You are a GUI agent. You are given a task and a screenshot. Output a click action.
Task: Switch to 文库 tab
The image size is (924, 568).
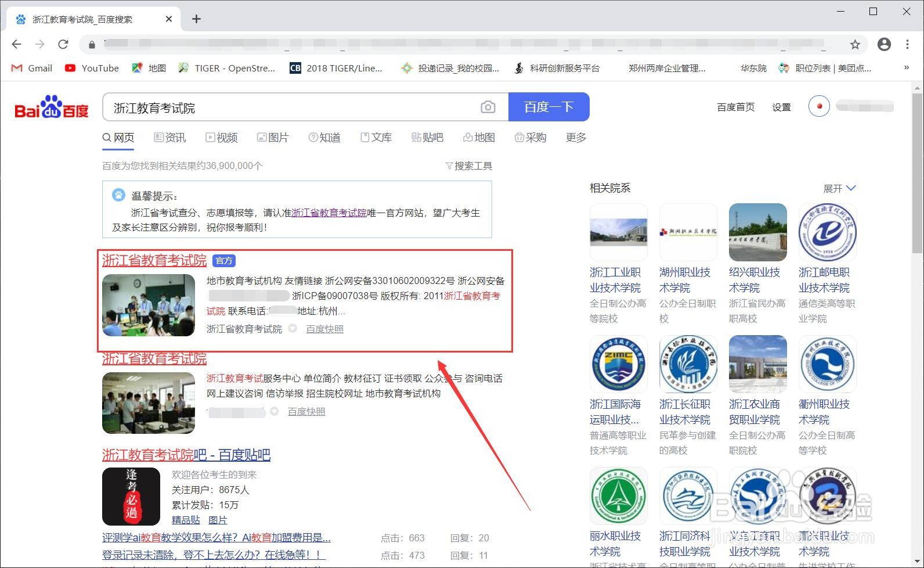tap(376, 138)
